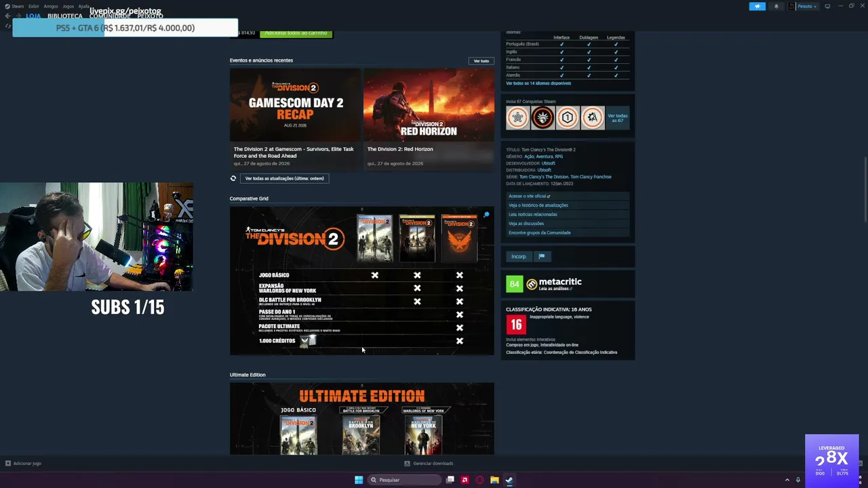
Task: Open the Steam menu in the title bar
Action: tap(13, 6)
